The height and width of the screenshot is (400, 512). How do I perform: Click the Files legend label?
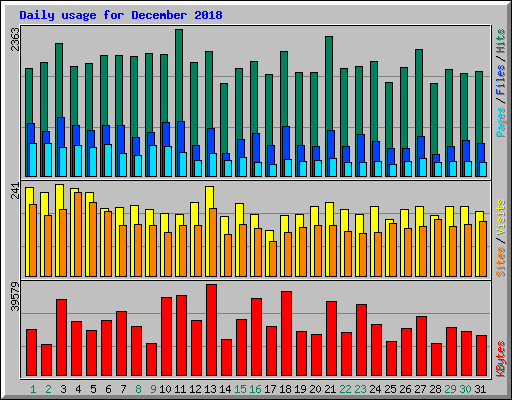coord(501,80)
